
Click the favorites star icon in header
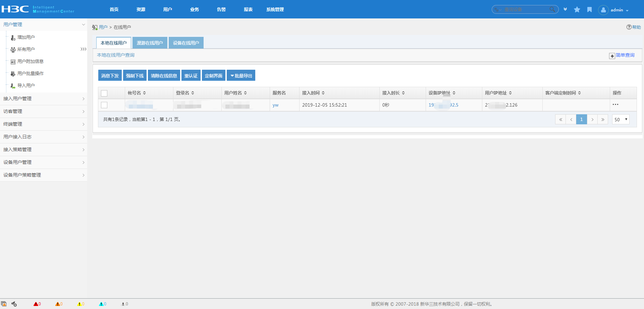(x=577, y=10)
